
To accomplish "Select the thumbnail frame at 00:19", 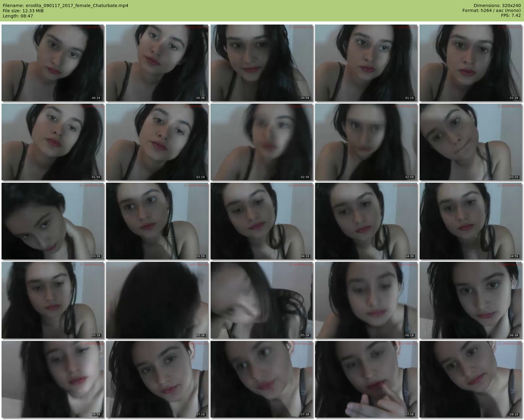I will coord(53,63).
